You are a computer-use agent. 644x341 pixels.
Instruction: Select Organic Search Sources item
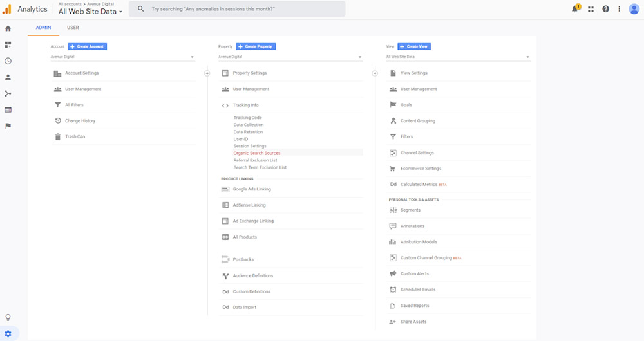(x=257, y=153)
